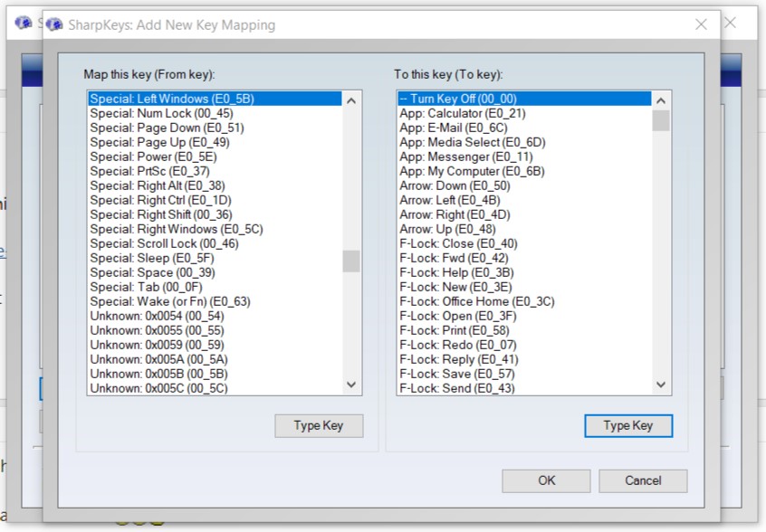This screenshot has width=766, height=532.
Task: Select Unknown: 0x005A (00_5A)
Action: [215, 360]
